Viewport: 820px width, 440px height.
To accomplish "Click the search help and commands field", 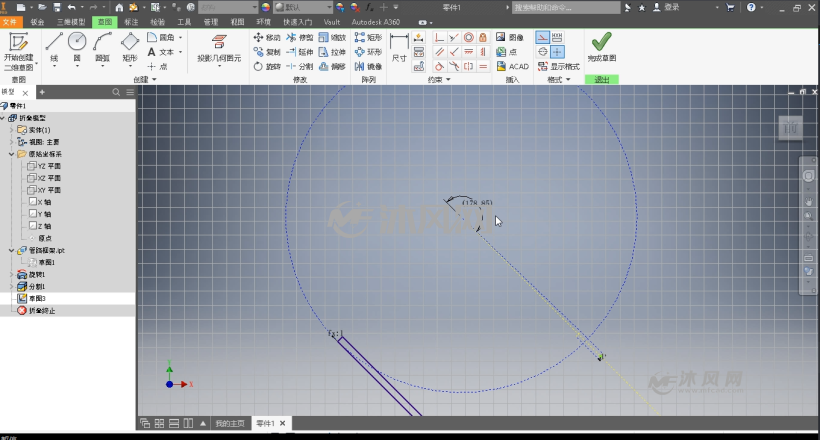I will point(566,7).
